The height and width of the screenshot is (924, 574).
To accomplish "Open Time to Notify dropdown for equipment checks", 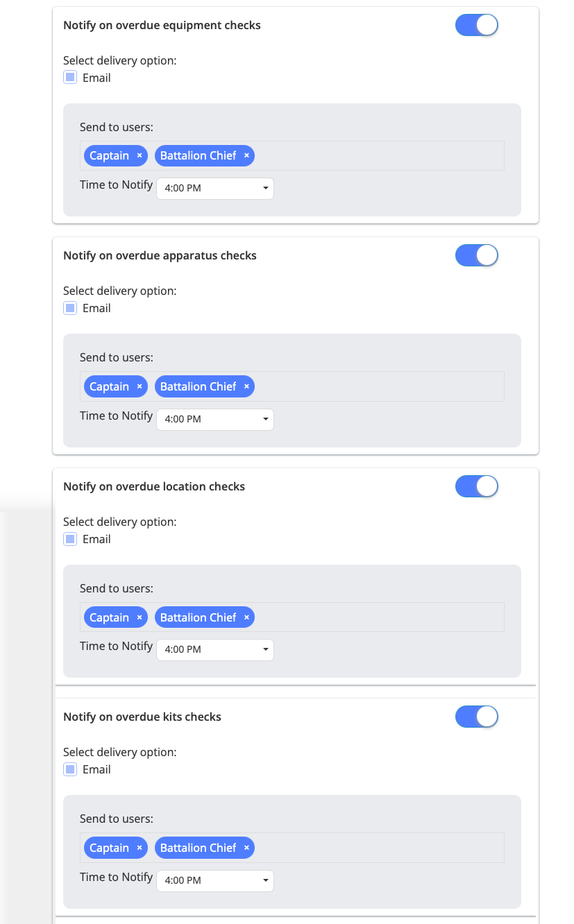I will (215, 188).
